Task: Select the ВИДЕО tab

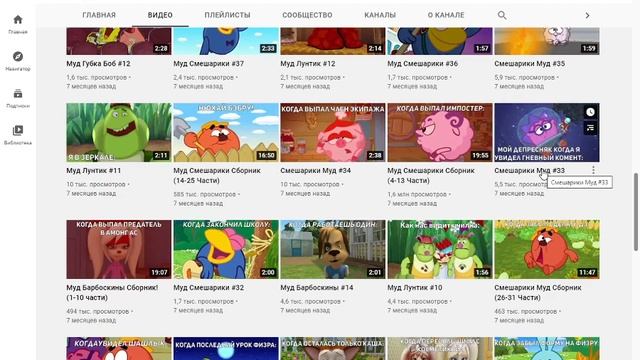Action: [x=160, y=15]
